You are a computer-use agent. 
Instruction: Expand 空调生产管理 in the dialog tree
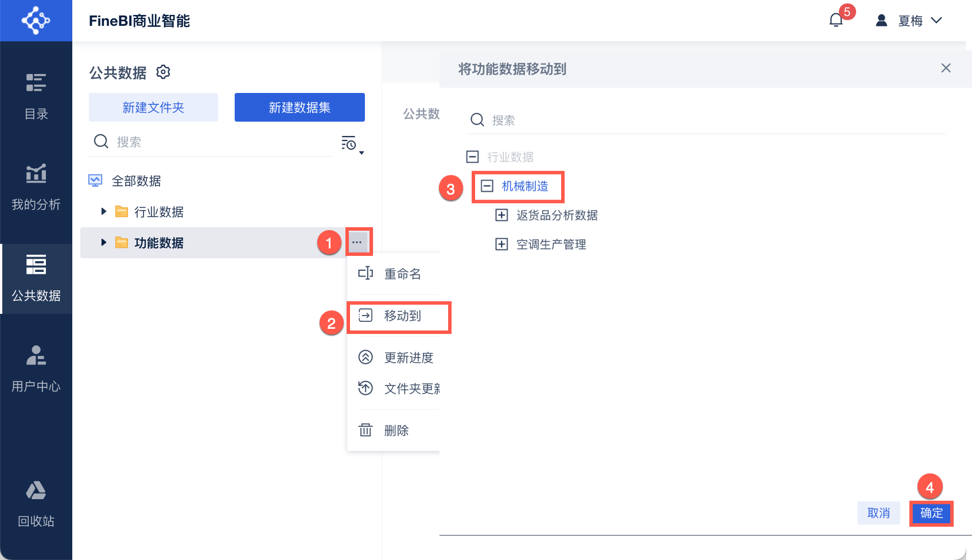(x=501, y=244)
